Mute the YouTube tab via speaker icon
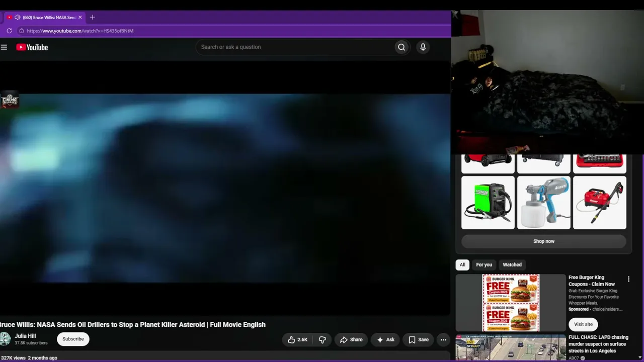The width and height of the screenshot is (644, 362). coord(17,17)
